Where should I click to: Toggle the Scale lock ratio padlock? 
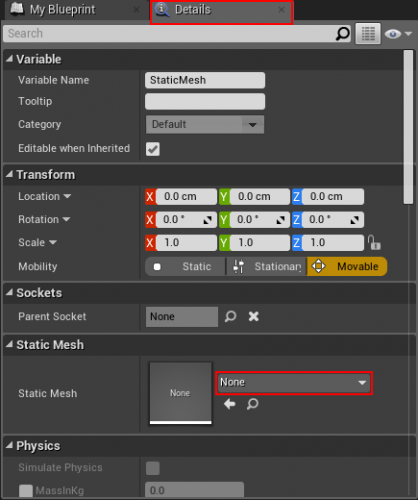tap(374, 243)
